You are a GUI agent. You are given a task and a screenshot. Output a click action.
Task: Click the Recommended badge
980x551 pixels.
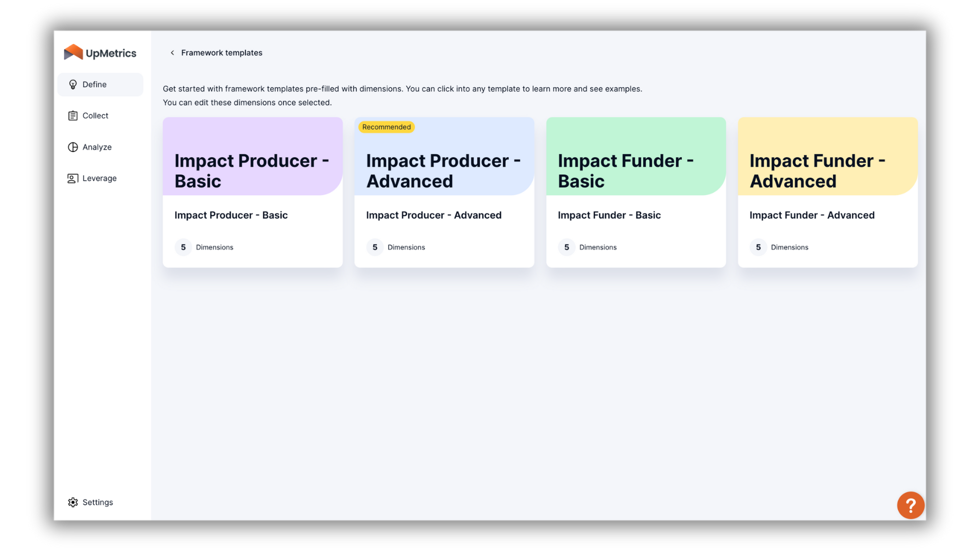pyautogui.click(x=386, y=127)
